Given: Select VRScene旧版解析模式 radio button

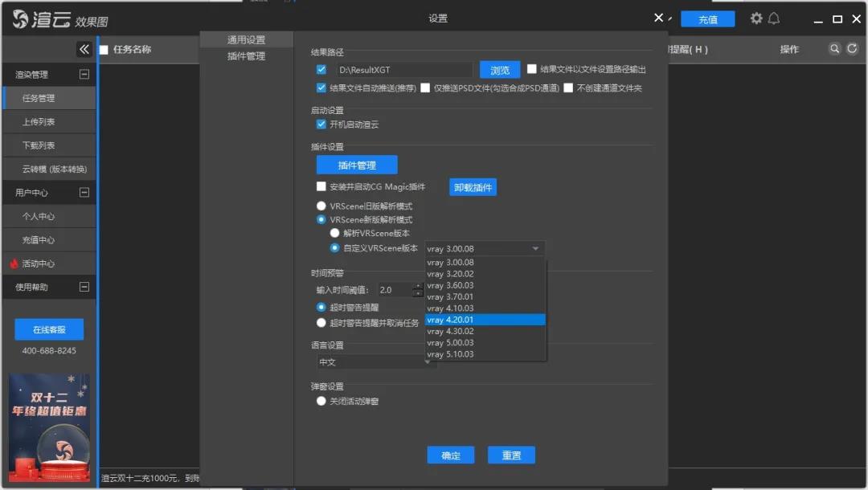Looking at the screenshot, I should (x=321, y=206).
